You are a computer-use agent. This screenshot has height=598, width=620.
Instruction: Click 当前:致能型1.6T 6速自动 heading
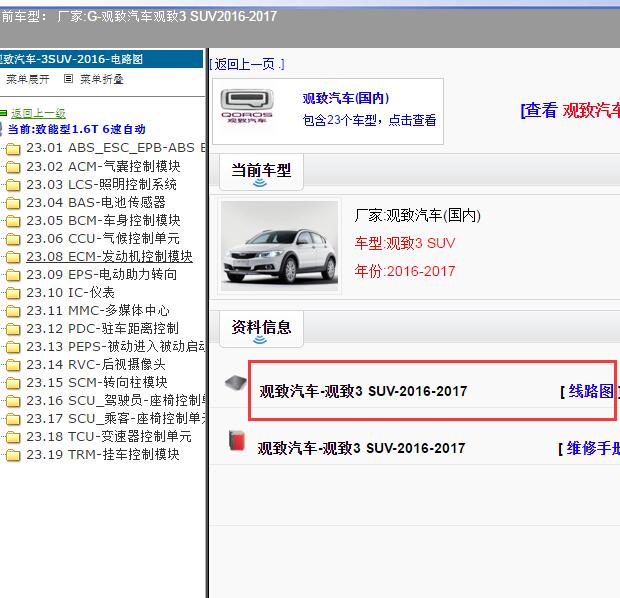click(x=76, y=129)
